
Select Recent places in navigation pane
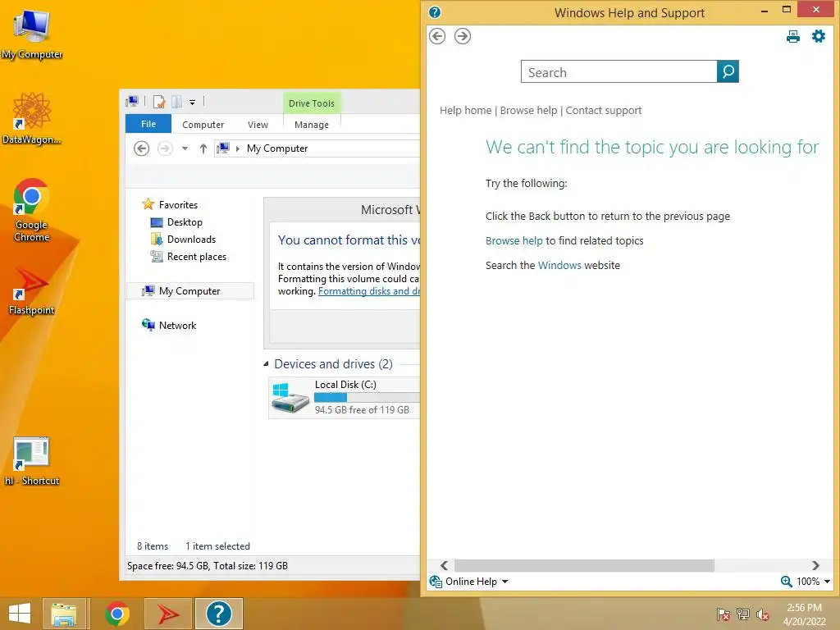click(196, 257)
